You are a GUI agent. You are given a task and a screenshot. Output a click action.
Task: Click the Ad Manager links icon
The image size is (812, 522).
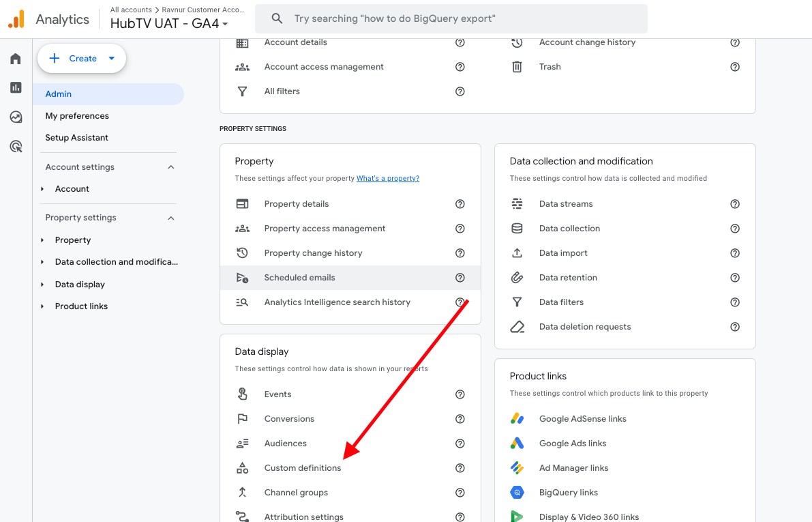click(517, 468)
